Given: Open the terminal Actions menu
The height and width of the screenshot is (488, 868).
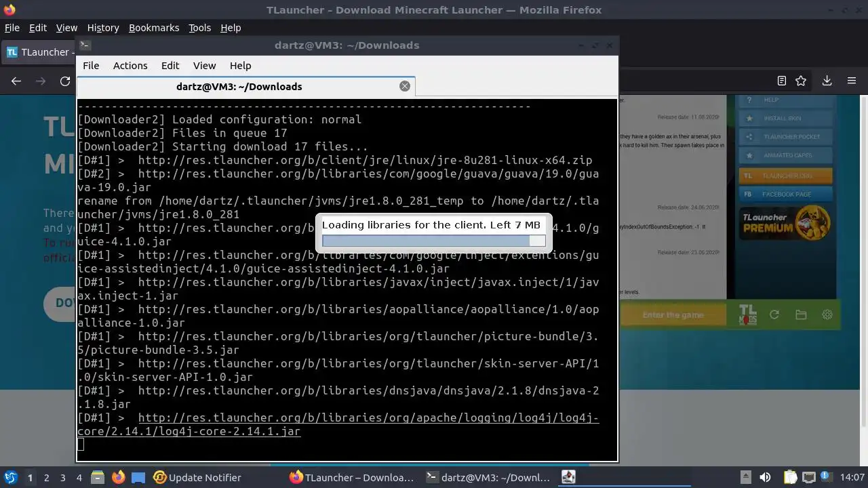Looking at the screenshot, I should (x=130, y=66).
